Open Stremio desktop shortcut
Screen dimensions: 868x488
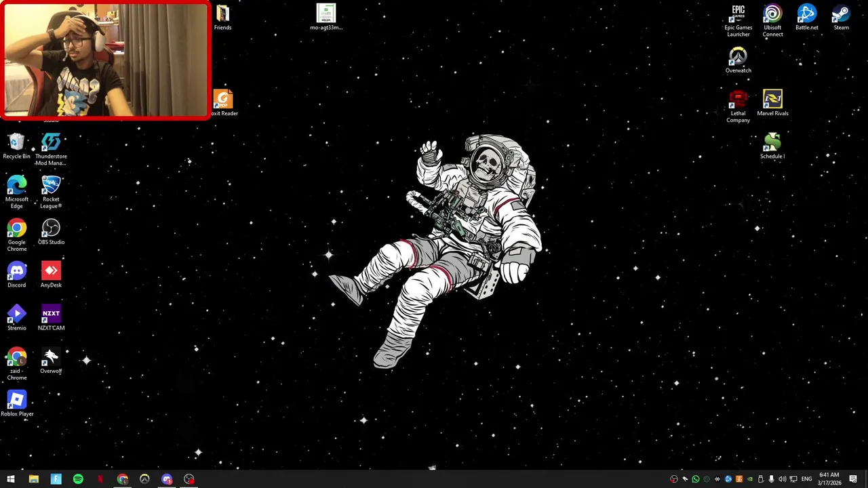click(x=17, y=318)
